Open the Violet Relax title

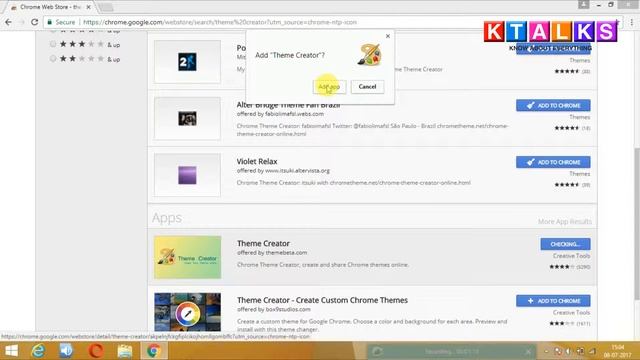[257, 162]
